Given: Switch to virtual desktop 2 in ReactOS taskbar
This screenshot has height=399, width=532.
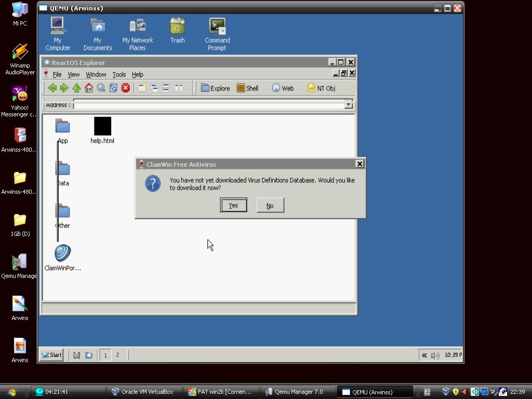Looking at the screenshot, I should click(x=117, y=355).
